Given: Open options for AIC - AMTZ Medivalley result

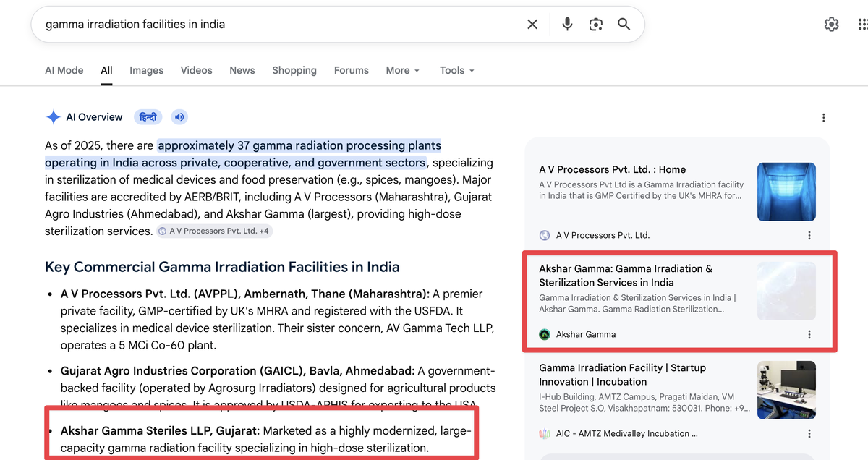Looking at the screenshot, I should pyautogui.click(x=809, y=434).
